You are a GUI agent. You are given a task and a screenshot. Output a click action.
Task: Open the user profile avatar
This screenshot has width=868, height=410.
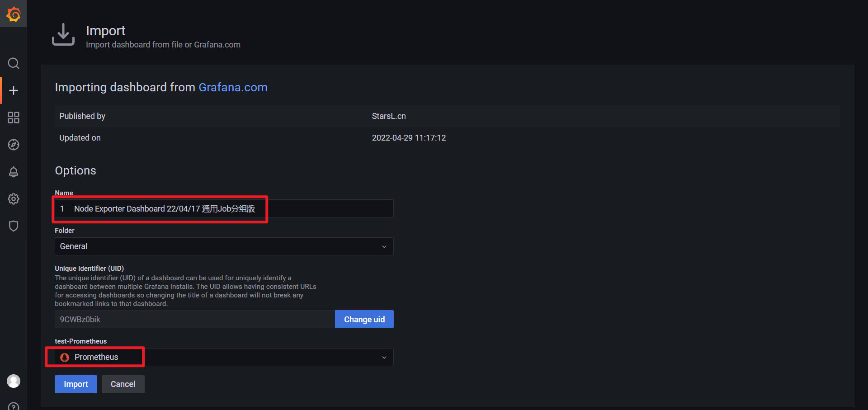click(x=14, y=381)
